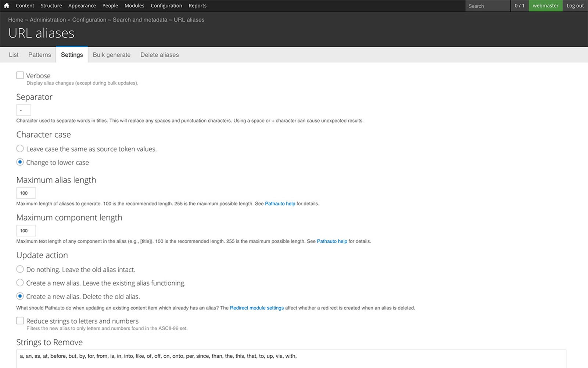The width and height of the screenshot is (588, 368).
Task: Click the Maximum alias length field
Action: (x=26, y=193)
